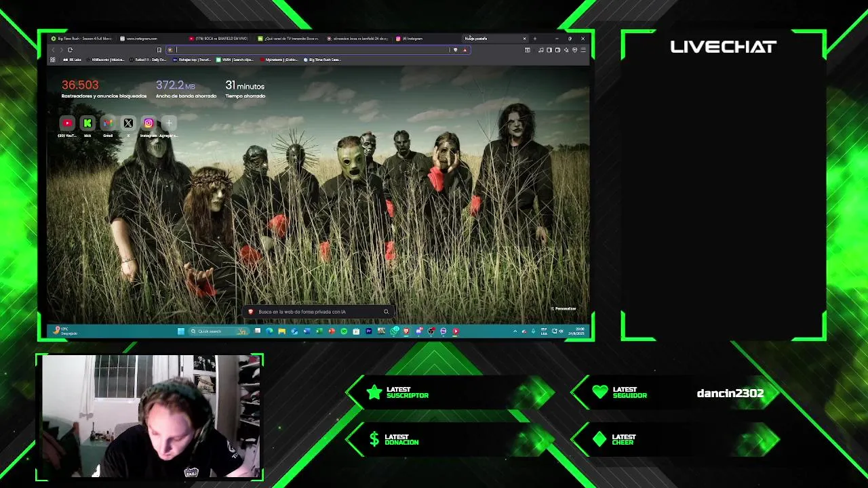This screenshot has width=868, height=488.
Task: Open Myinstants bookmark
Action: 279,60
